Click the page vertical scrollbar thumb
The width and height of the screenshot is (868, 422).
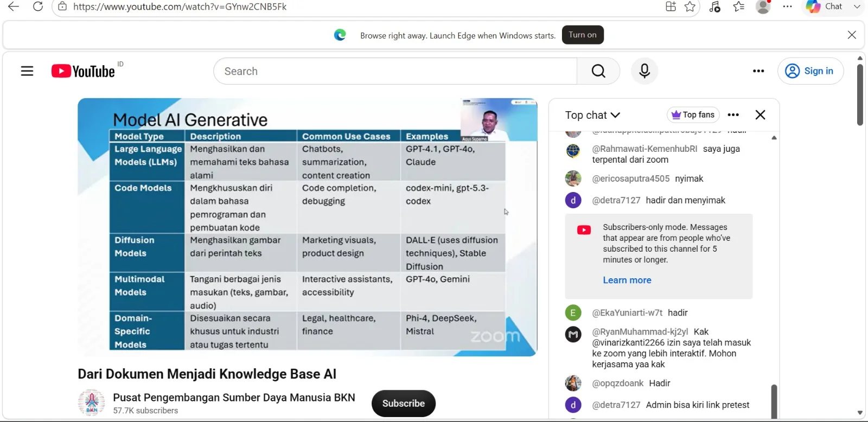[x=860, y=95]
